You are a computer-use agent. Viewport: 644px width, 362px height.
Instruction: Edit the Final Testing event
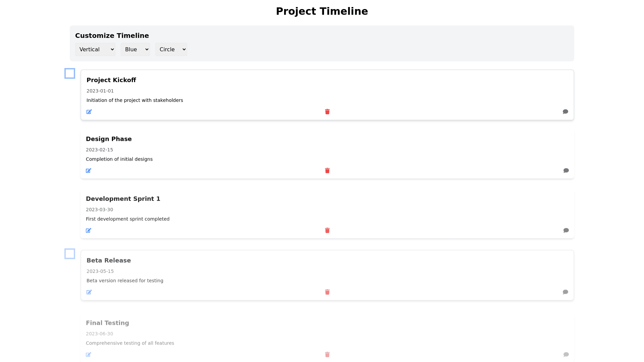[89, 355]
